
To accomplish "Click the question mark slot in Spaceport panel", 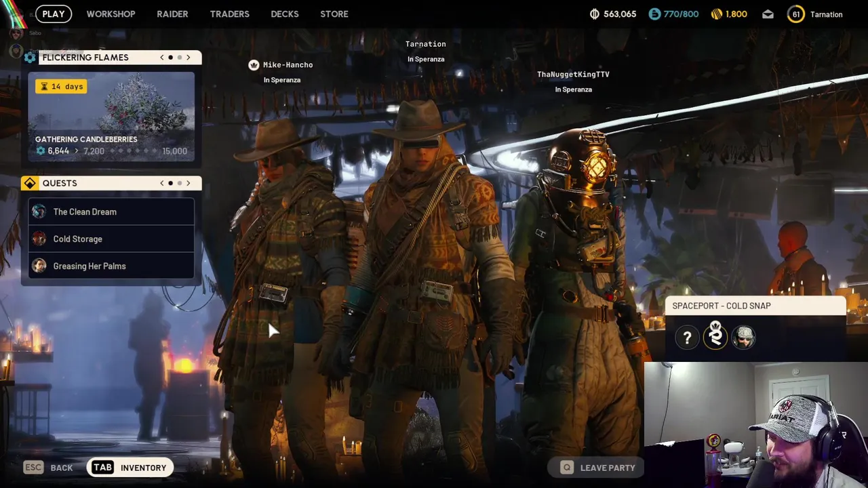I will (687, 338).
